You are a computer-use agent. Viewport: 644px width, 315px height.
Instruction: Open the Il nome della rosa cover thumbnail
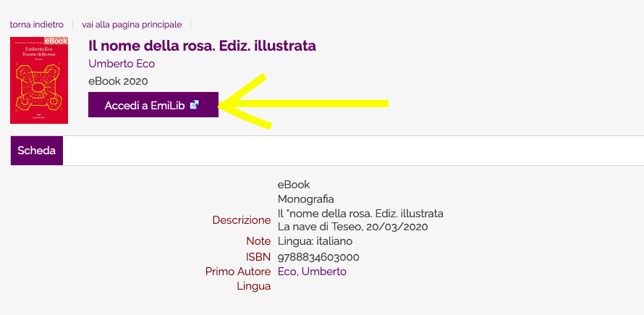(x=39, y=80)
